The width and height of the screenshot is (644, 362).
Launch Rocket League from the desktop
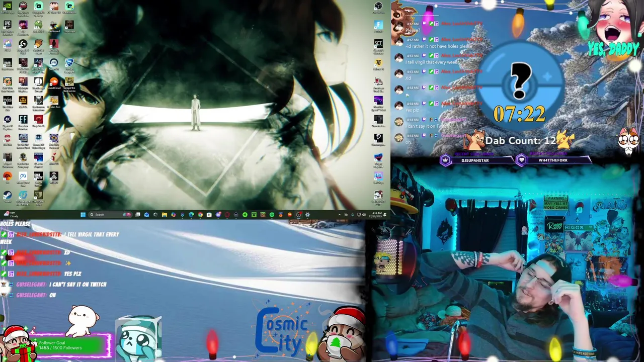coord(69,65)
